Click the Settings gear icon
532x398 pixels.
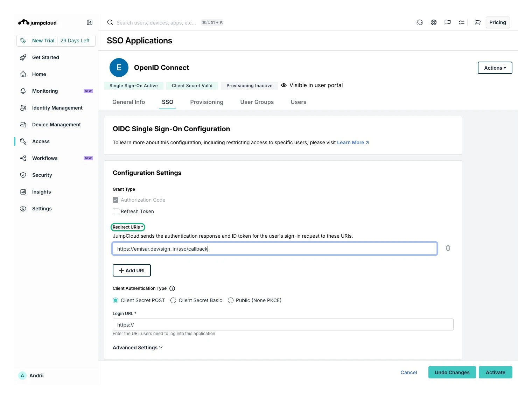(x=23, y=209)
